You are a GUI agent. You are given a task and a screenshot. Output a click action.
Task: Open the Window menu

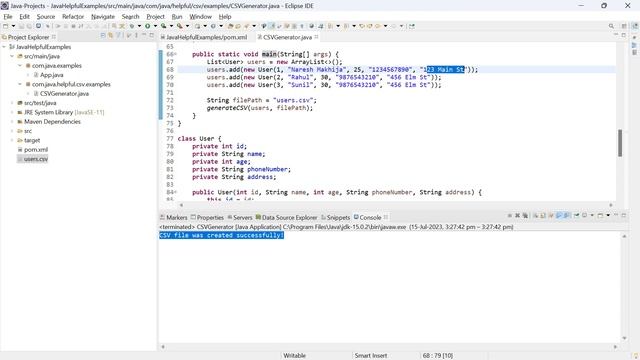pyautogui.click(x=200, y=17)
